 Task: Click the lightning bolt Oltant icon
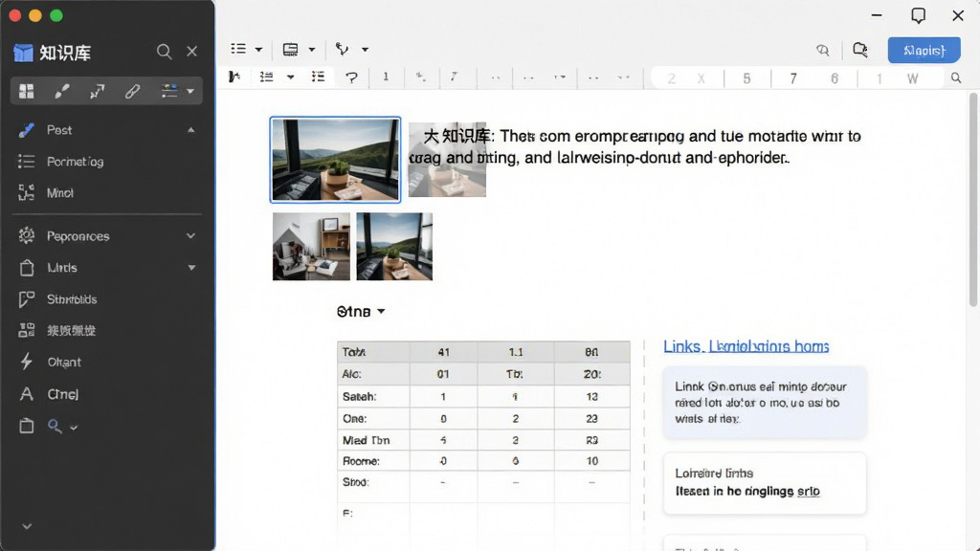pos(26,362)
